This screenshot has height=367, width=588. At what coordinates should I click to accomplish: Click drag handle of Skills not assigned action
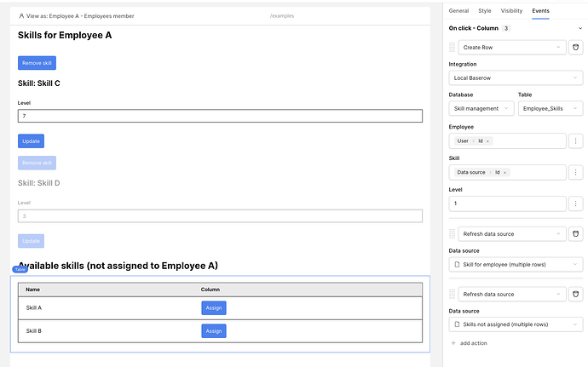tap(452, 294)
